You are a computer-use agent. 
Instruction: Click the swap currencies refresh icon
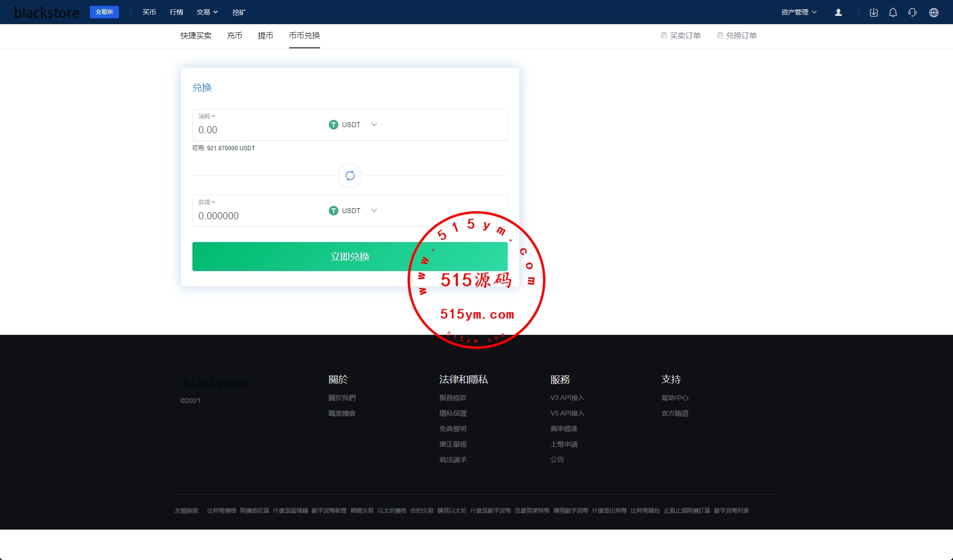click(x=350, y=176)
